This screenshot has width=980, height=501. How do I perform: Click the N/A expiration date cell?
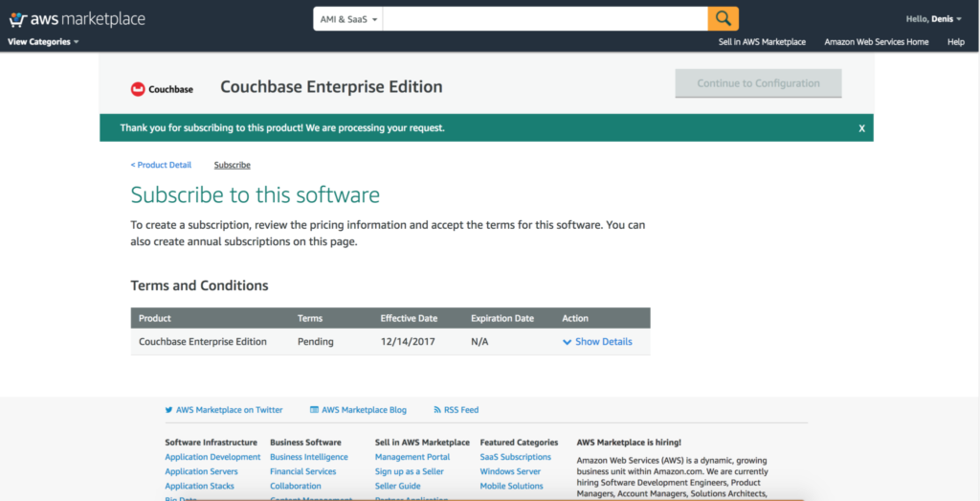click(x=480, y=342)
